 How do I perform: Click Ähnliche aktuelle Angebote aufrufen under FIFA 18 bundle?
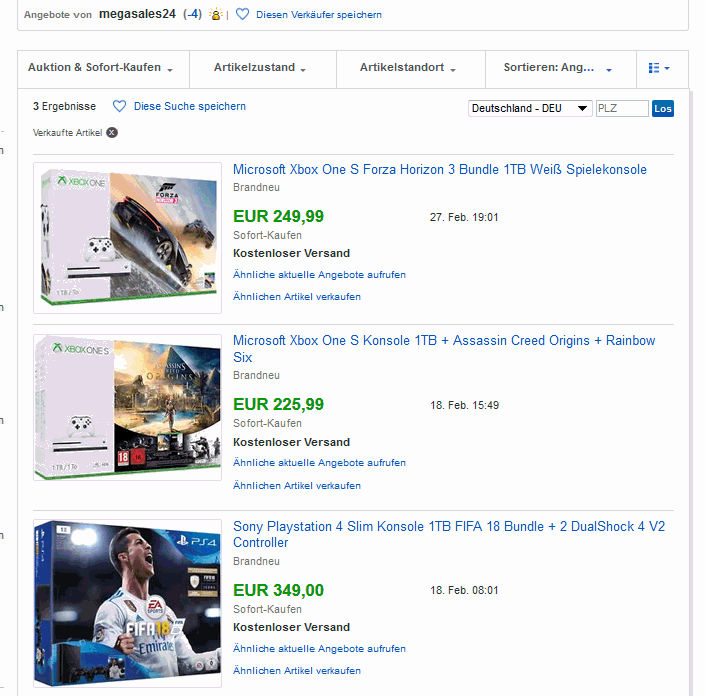(x=319, y=649)
